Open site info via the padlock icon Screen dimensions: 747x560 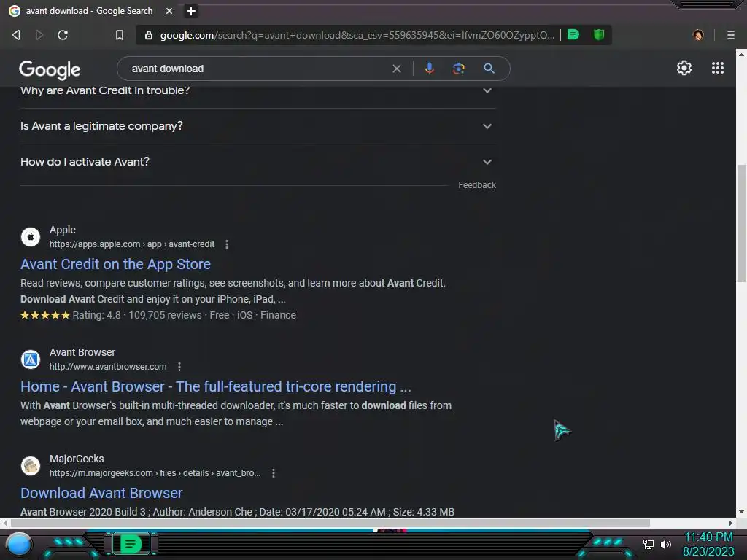[149, 35]
